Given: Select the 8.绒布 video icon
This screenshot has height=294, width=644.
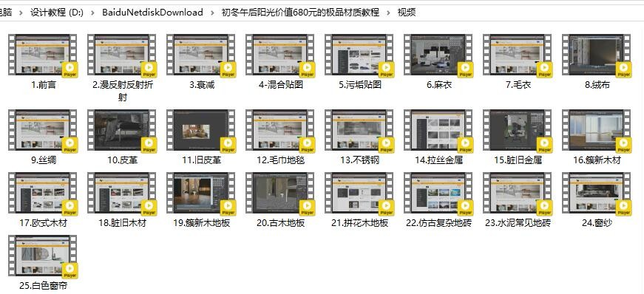Looking at the screenshot, I should click(597, 55).
